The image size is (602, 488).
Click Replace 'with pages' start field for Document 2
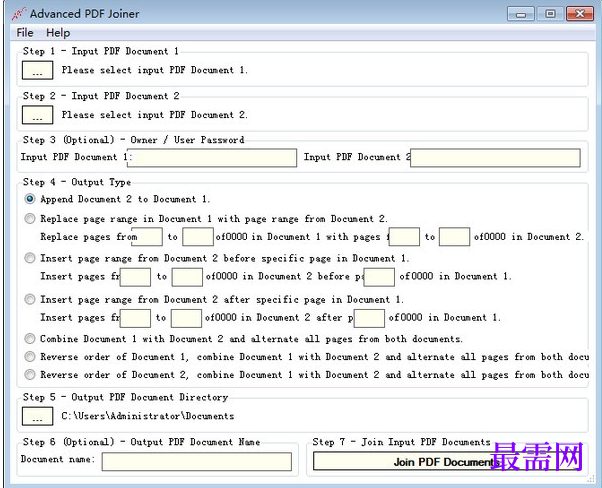pos(404,237)
